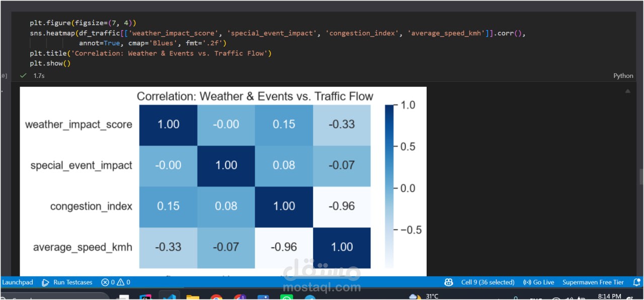Image resolution: width=644 pixels, height=300 pixels.
Task: Click the 0.15 cell in the congestion_index row
Action: coord(168,207)
